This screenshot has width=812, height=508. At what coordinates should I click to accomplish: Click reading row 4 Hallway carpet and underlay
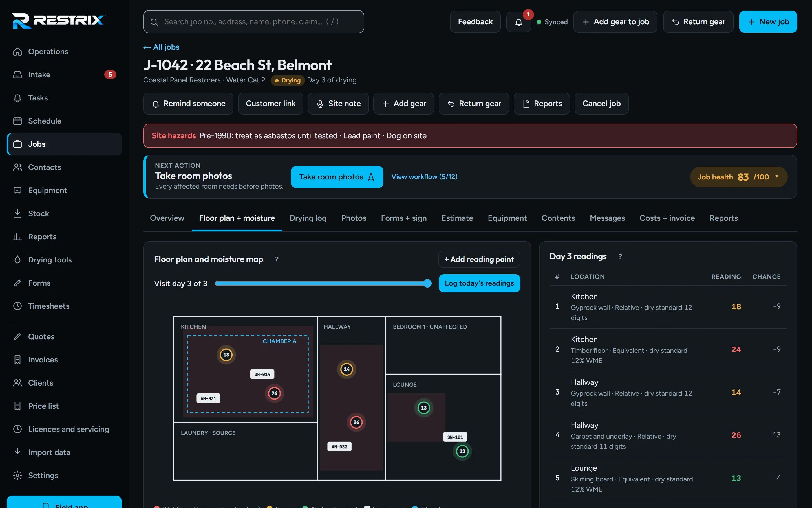click(668, 435)
